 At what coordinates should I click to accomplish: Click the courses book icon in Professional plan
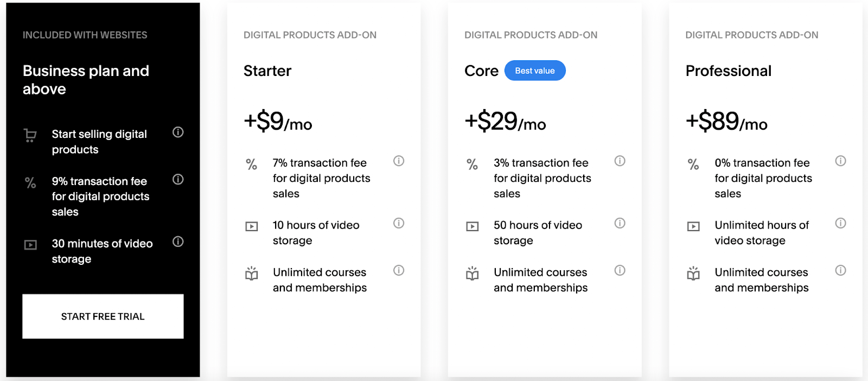[693, 273]
